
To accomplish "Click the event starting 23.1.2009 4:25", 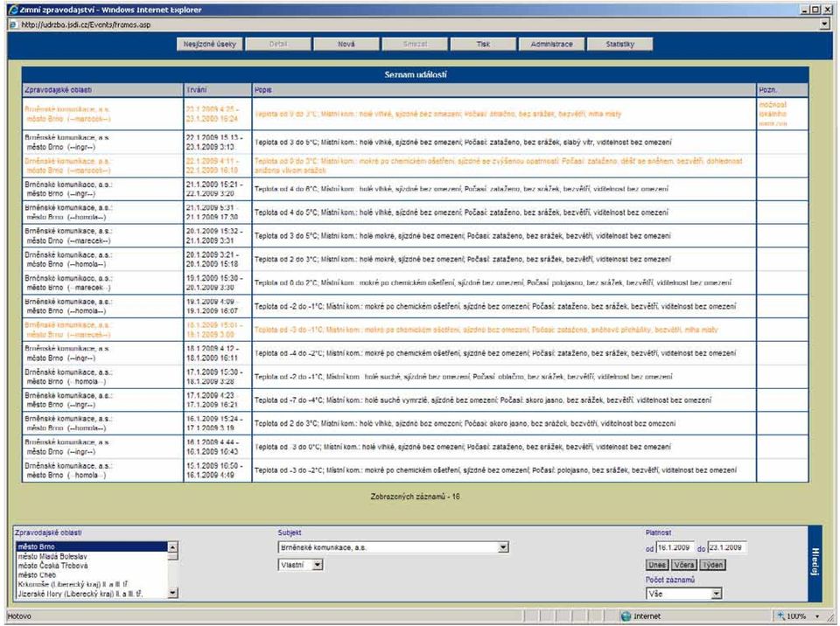I will click(x=415, y=114).
